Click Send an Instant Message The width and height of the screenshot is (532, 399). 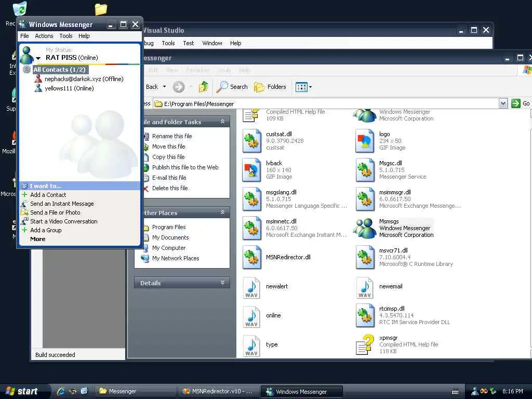pos(62,204)
